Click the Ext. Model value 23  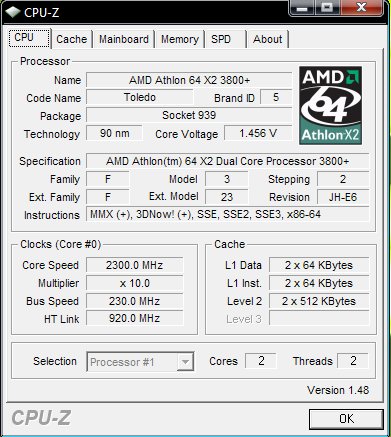[x=227, y=197]
